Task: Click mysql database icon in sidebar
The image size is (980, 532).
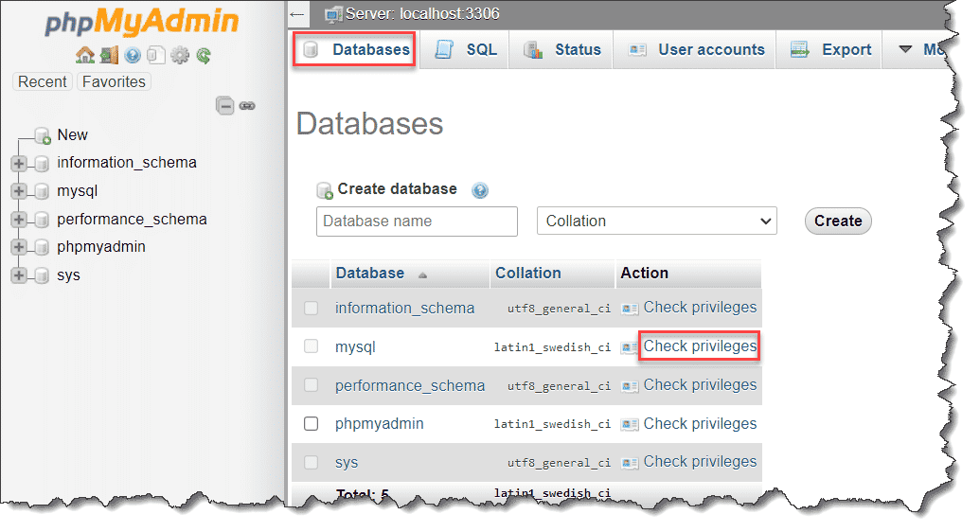Action: [x=42, y=191]
